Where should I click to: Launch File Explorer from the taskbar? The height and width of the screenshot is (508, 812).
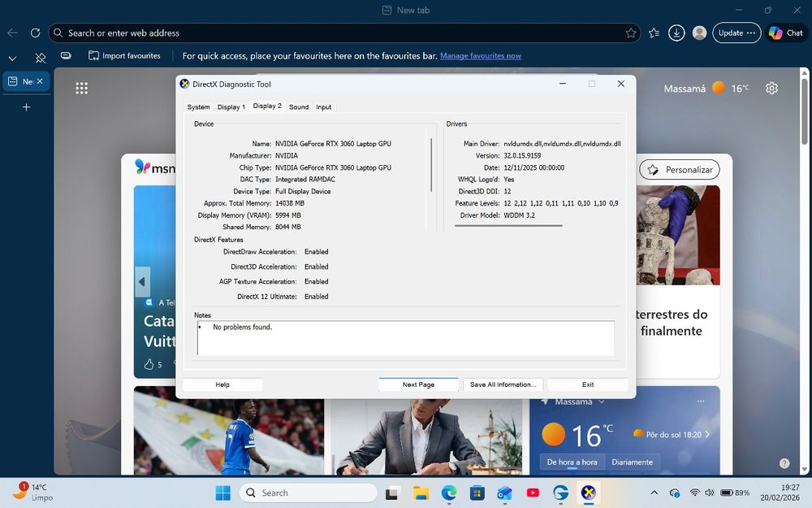pos(421,493)
